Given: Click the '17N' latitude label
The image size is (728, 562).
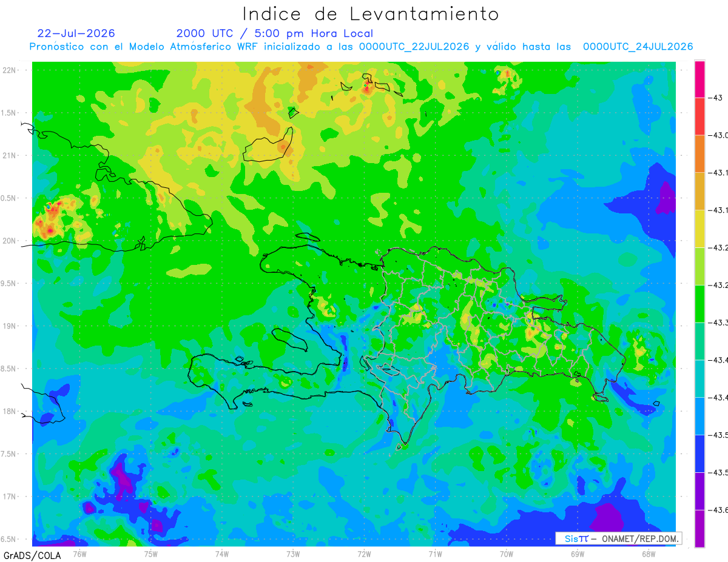Looking at the screenshot, I should point(10,497).
